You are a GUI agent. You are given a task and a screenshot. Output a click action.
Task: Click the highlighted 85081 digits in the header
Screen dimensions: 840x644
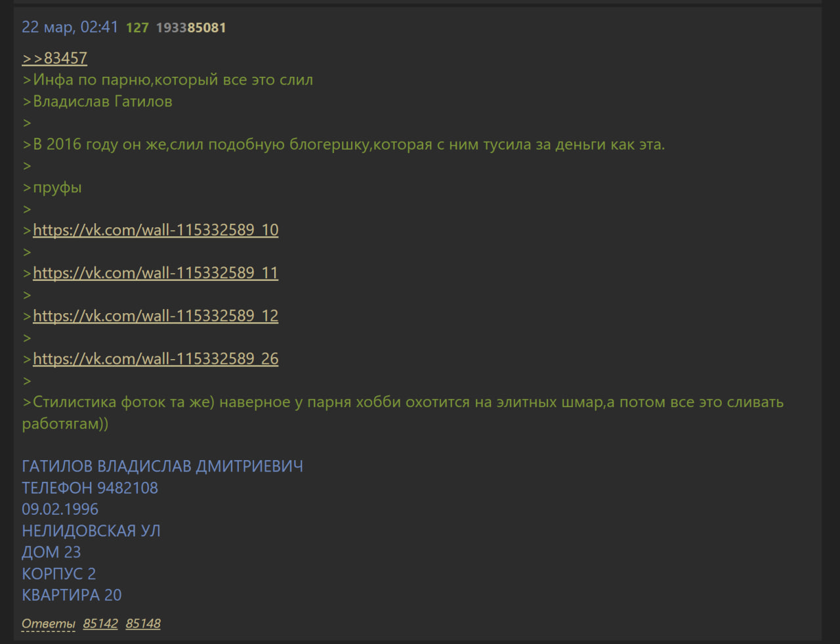pyautogui.click(x=207, y=28)
